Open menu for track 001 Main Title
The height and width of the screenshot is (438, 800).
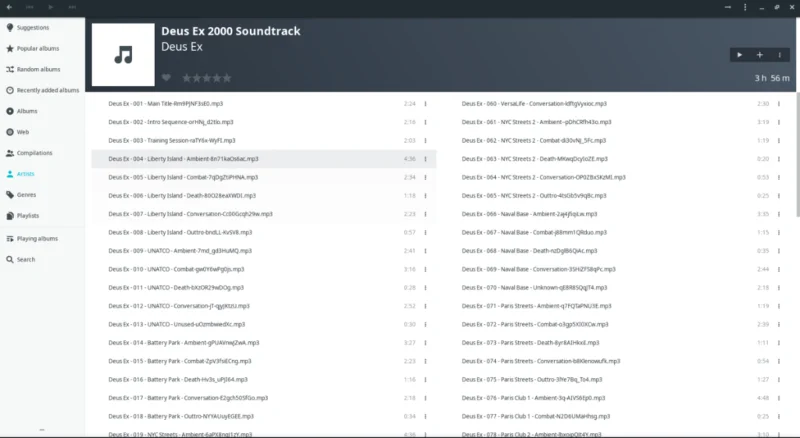tap(425, 104)
